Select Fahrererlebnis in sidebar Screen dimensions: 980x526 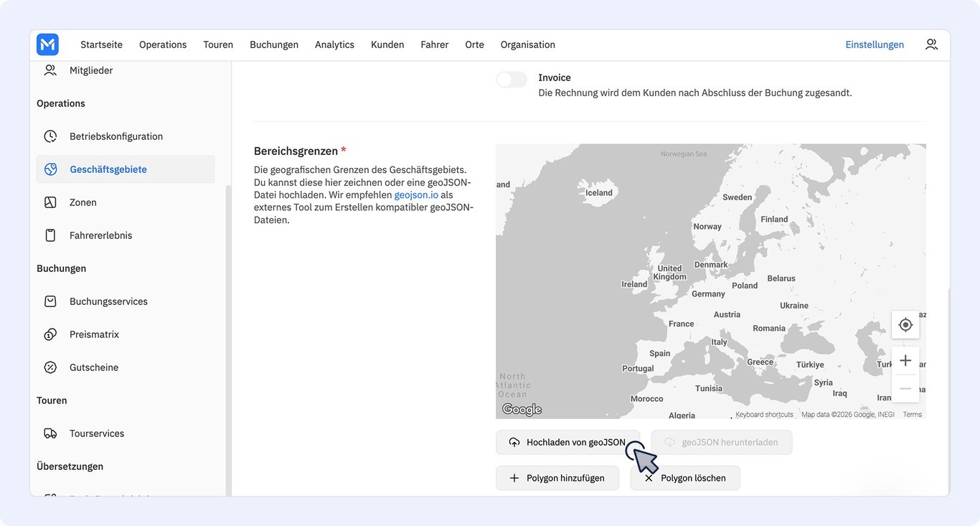click(x=126, y=235)
